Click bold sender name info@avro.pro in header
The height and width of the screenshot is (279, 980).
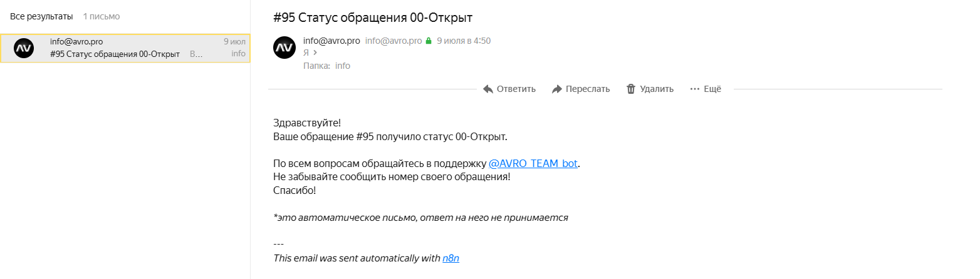[x=331, y=41]
